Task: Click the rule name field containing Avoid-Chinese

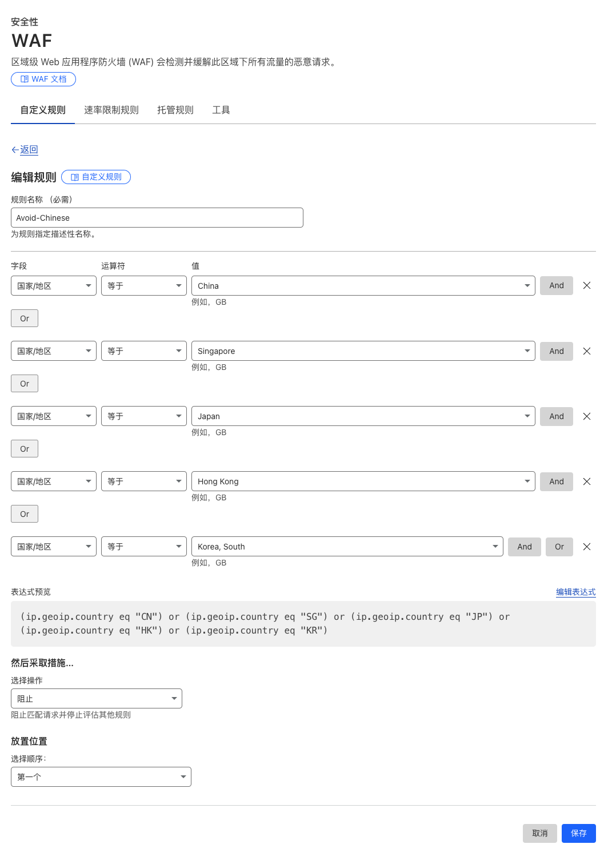Action: tap(157, 217)
